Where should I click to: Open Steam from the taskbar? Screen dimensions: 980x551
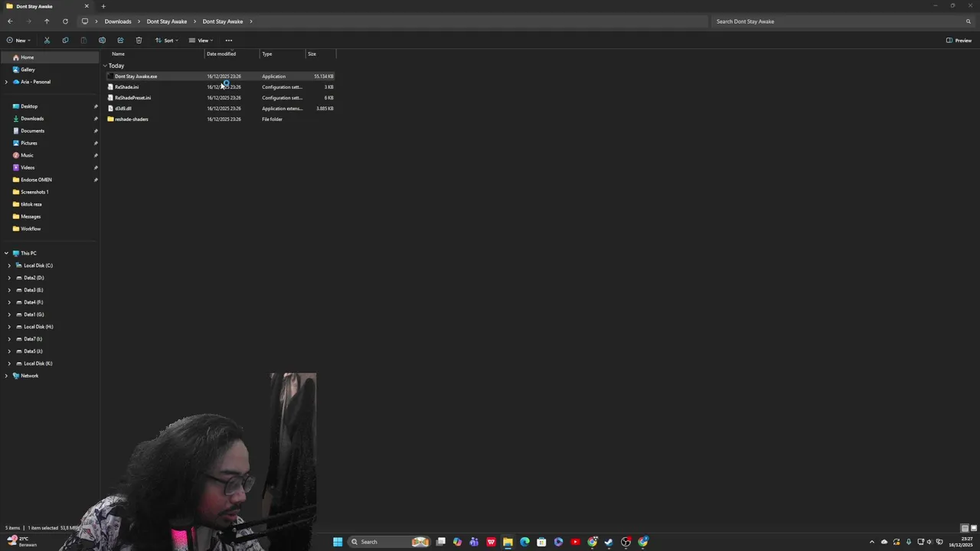coord(609,542)
